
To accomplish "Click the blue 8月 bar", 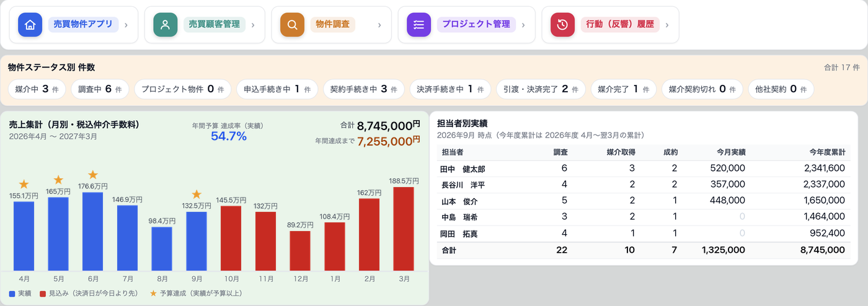I will (x=162, y=249).
